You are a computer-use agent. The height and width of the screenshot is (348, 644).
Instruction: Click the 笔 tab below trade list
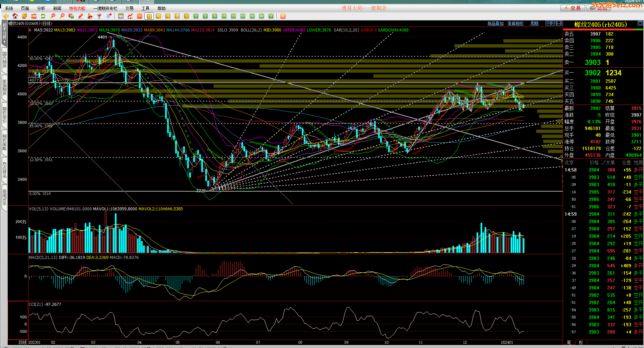coord(569,342)
